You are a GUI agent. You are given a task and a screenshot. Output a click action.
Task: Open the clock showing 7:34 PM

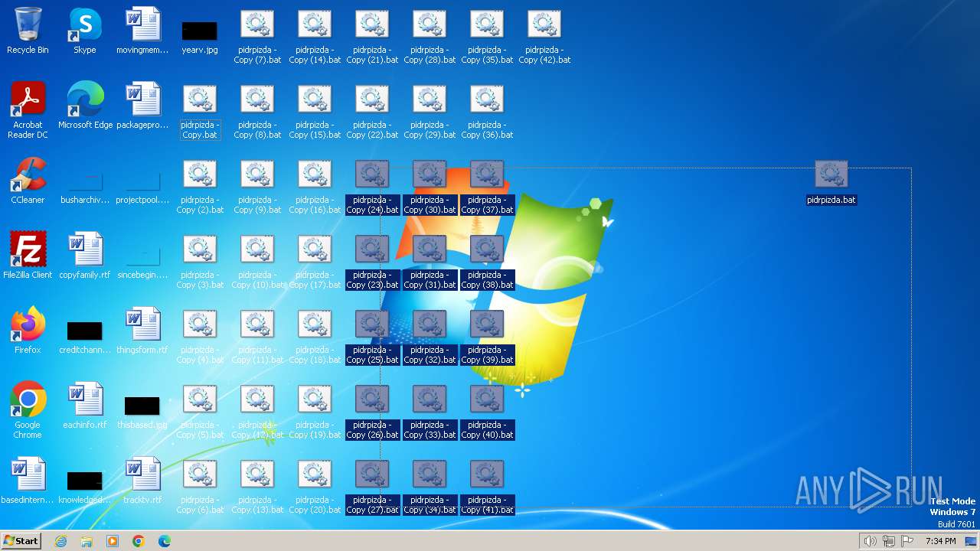pyautogui.click(x=940, y=541)
